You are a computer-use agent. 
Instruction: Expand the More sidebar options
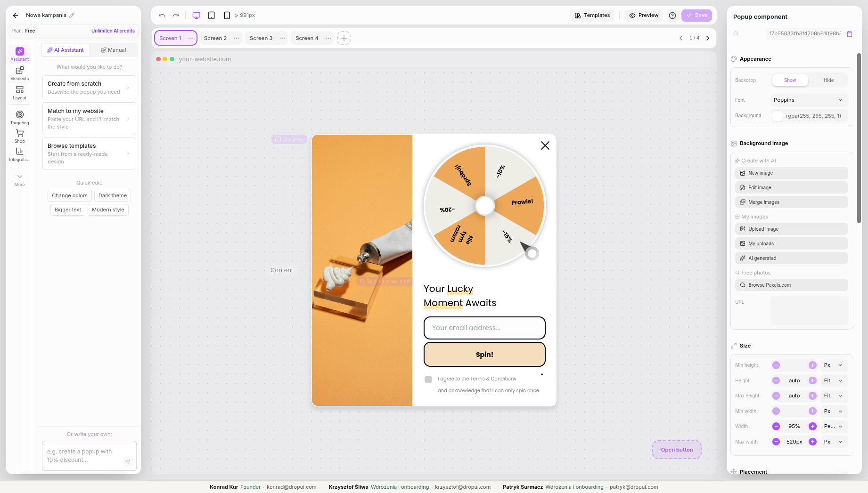(x=19, y=179)
